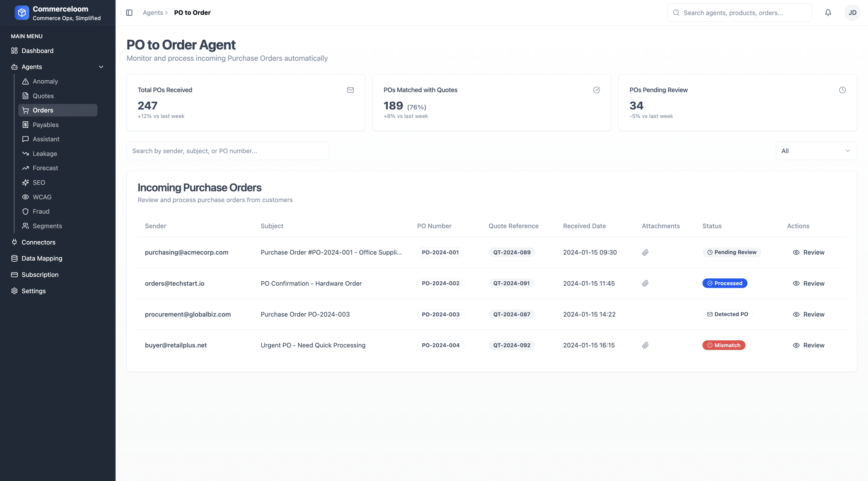Collapse the Agents menu chevron

coord(101,67)
